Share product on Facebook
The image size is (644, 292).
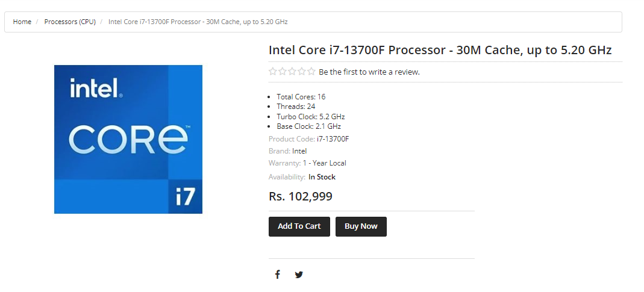[x=278, y=275]
